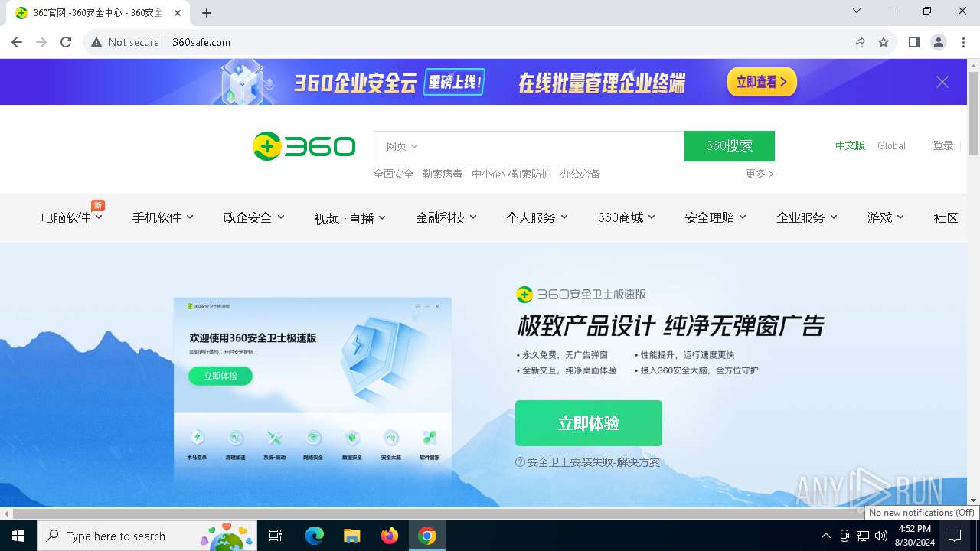
Task: Share this page using the share icon
Action: 859,42
